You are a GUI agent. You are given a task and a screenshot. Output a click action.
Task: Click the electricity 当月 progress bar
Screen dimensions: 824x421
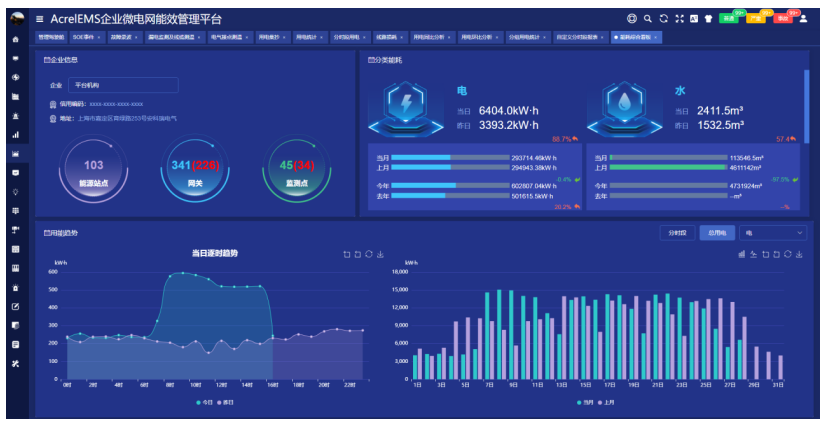click(x=450, y=158)
